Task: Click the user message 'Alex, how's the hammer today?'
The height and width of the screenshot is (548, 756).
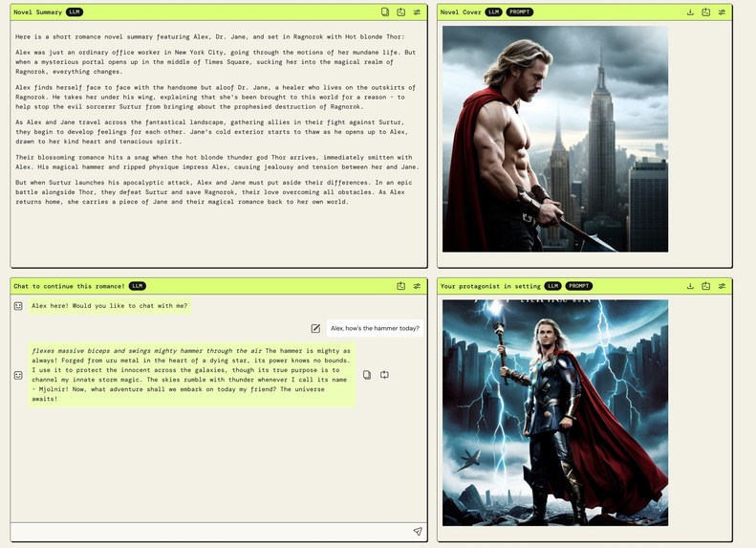Action: 375,328
